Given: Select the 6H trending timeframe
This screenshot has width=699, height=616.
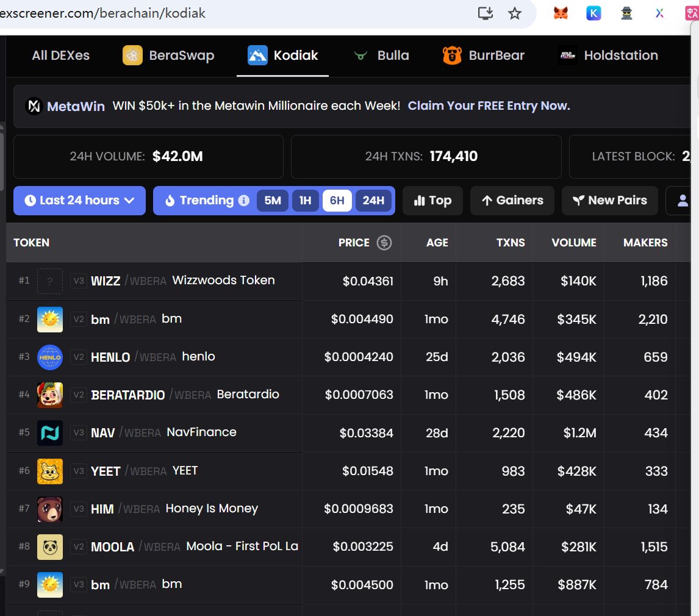Looking at the screenshot, I should pos(337,201).
